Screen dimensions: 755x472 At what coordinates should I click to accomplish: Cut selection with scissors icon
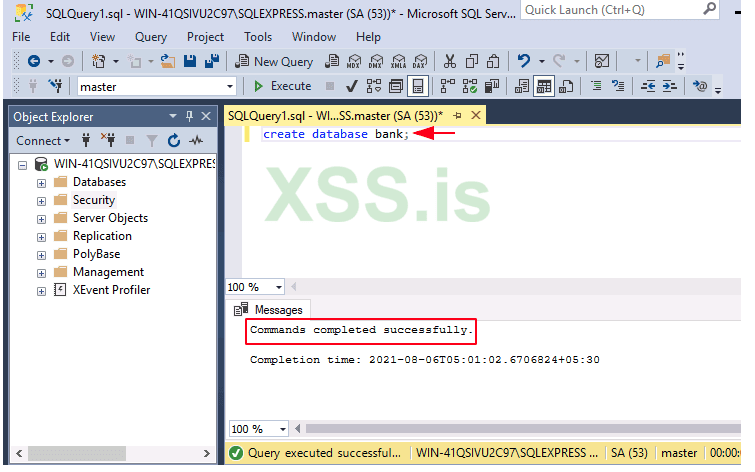click(450, 61)
